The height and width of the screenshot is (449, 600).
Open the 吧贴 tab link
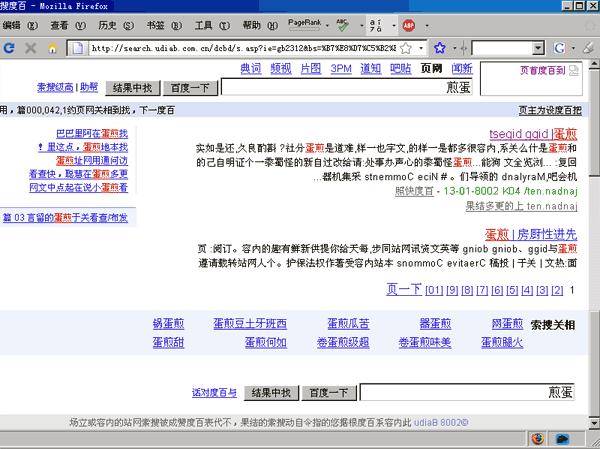(401, 69)
